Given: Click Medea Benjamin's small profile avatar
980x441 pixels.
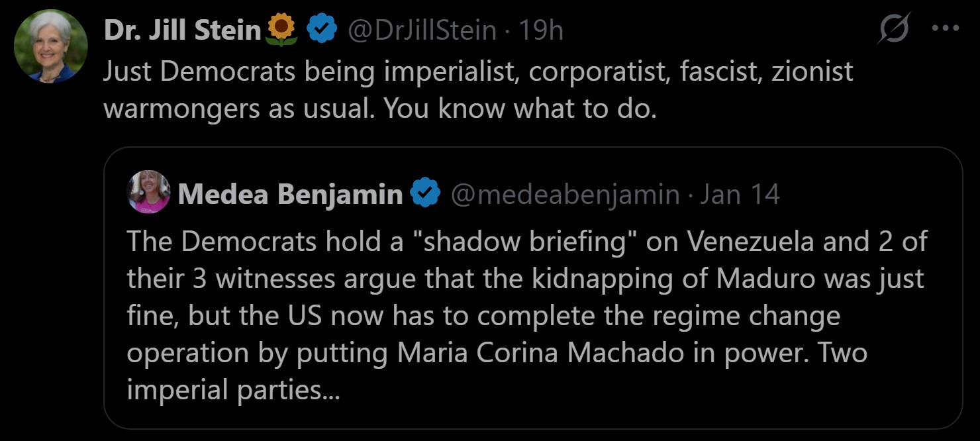Looking at the screenshot, I should point(150,192).
